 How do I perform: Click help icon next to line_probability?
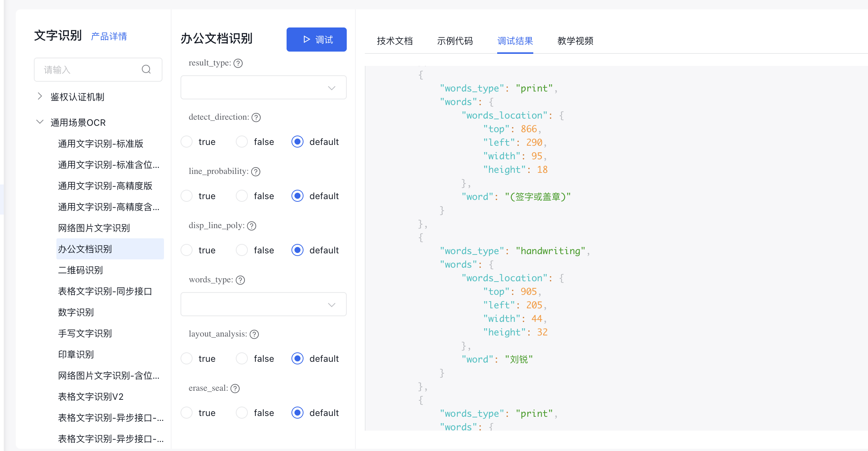[x=256, y=172]
